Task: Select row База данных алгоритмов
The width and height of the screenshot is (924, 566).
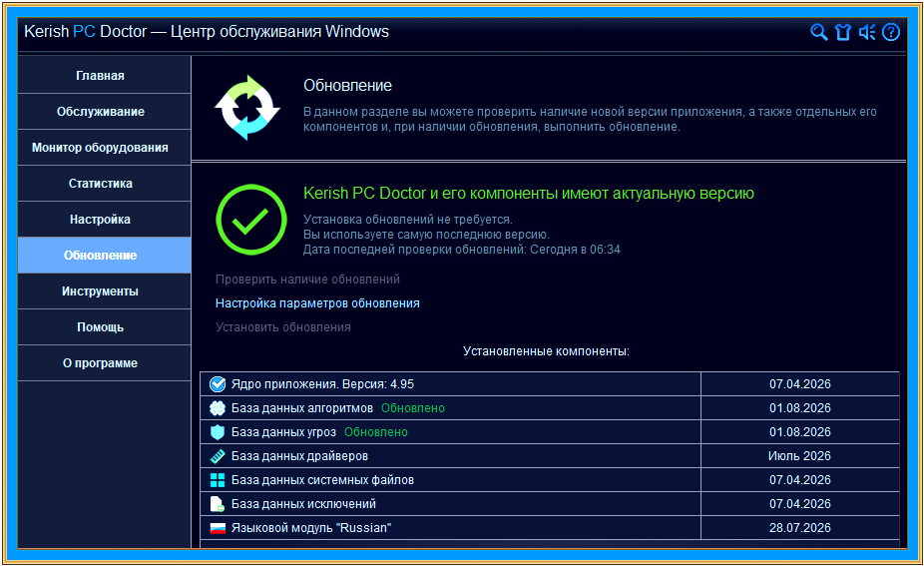Action: pyautogui.click(x=550, y=408)
